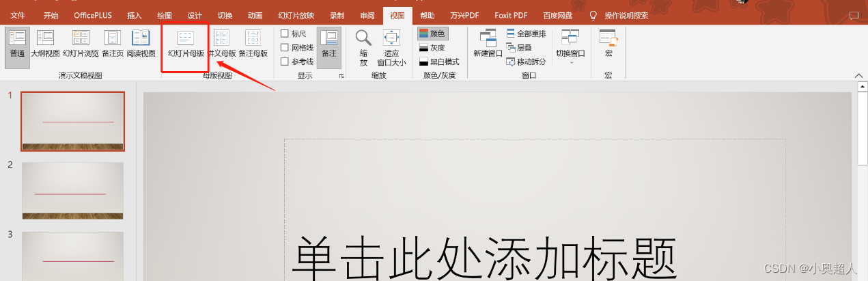Open the Slide Show (幻灯片放映) tab

coord(296,15)
